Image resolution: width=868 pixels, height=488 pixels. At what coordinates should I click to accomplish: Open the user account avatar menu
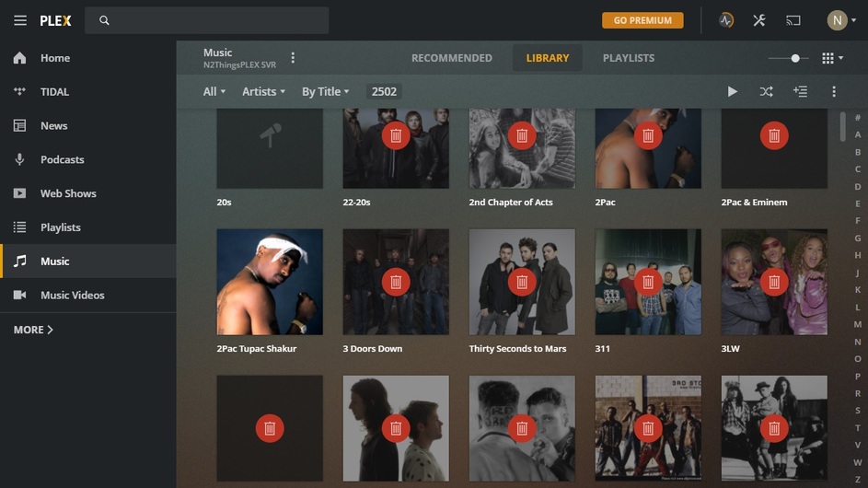point(841,20)
